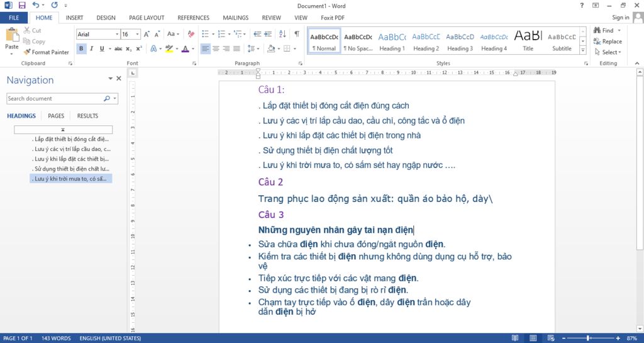Apply the No Spacing style
644x343 pixels.
(x=358, y=41)
